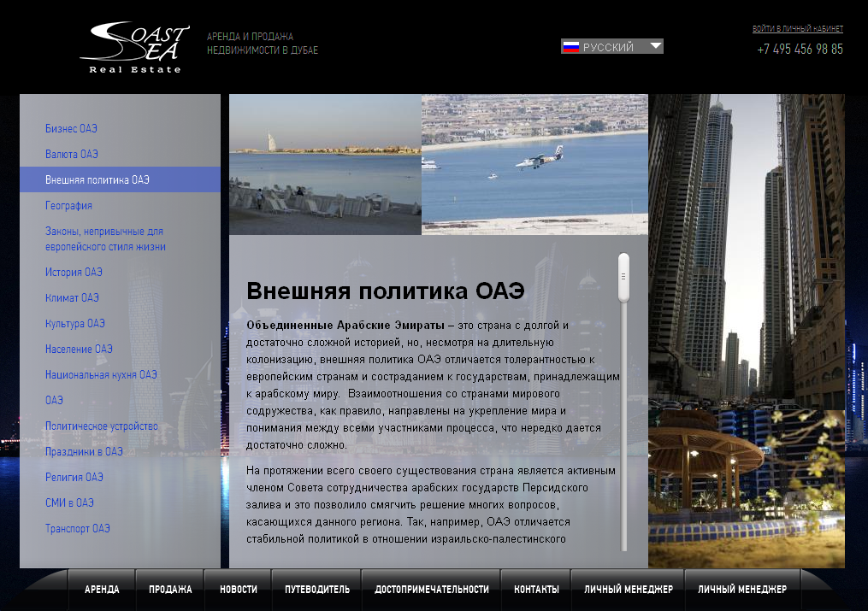
Task: Click the bold text Объединенные Арабские Эмираты
Action: click(x=345, y=325)
